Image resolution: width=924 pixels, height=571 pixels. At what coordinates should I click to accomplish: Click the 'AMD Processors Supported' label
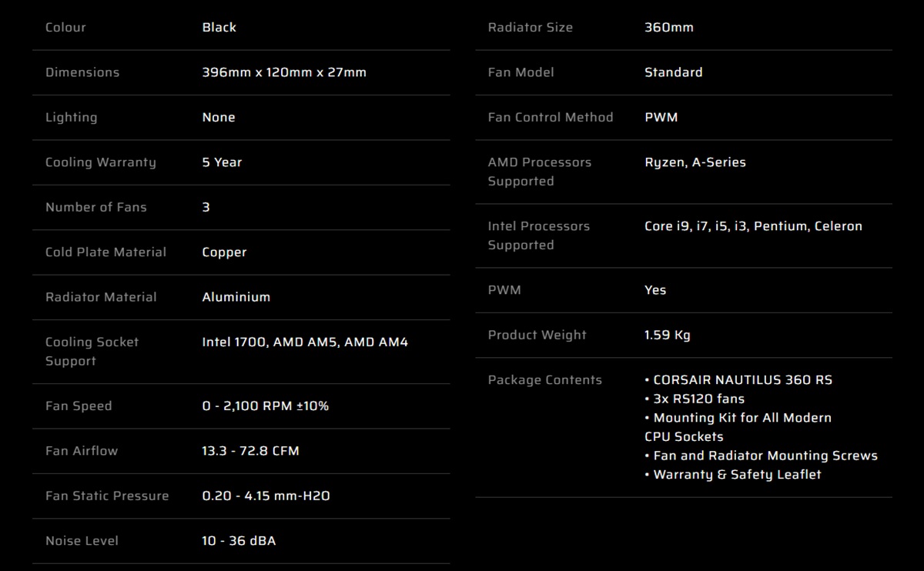[x=540, y=172]
